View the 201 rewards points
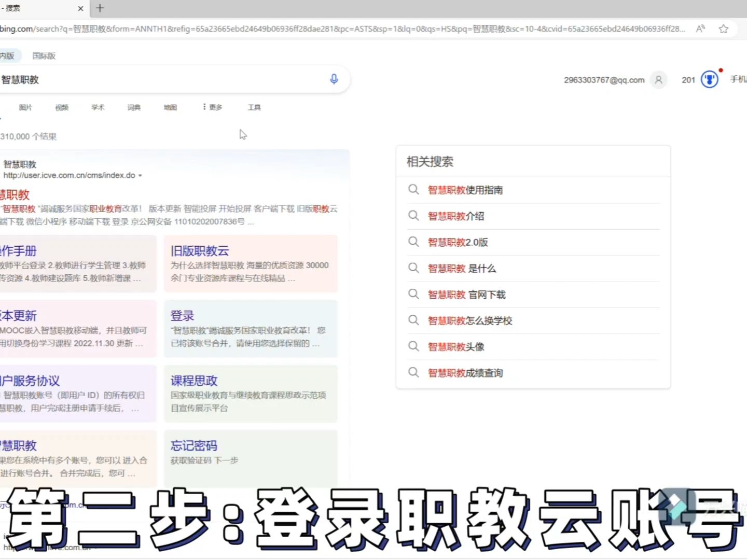 688,80
